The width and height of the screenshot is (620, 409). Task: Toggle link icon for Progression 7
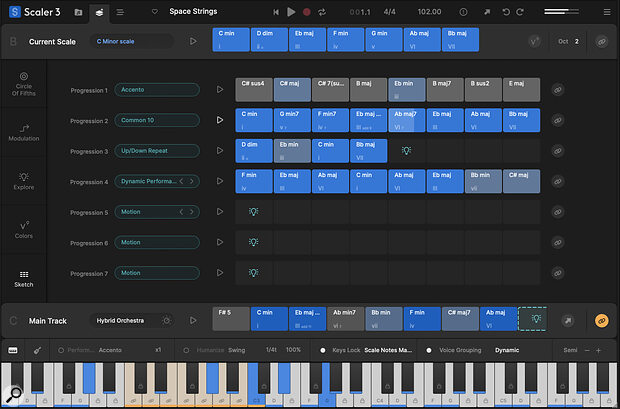tap(558, 273)
